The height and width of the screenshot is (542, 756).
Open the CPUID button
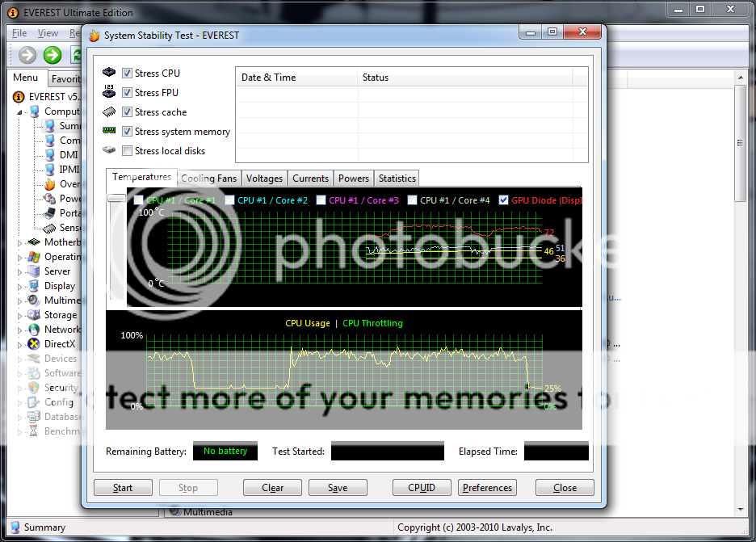click(422, 488)
